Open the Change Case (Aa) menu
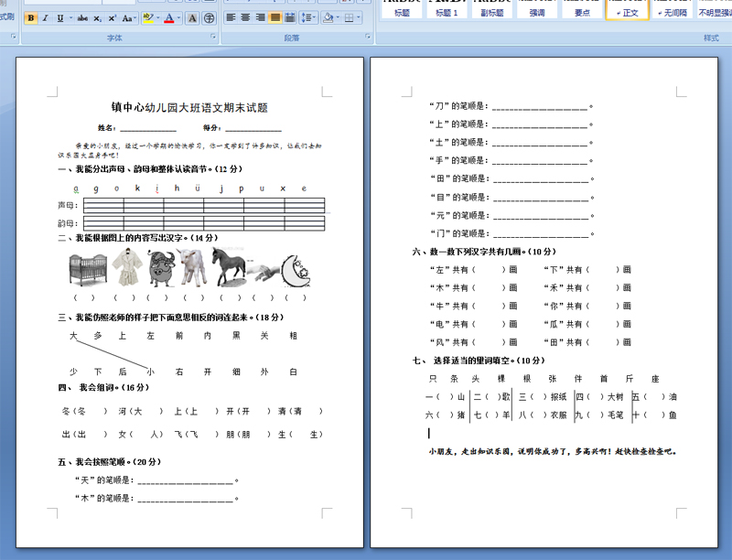This screenshot has height=560, width=732. click(127, 18)
